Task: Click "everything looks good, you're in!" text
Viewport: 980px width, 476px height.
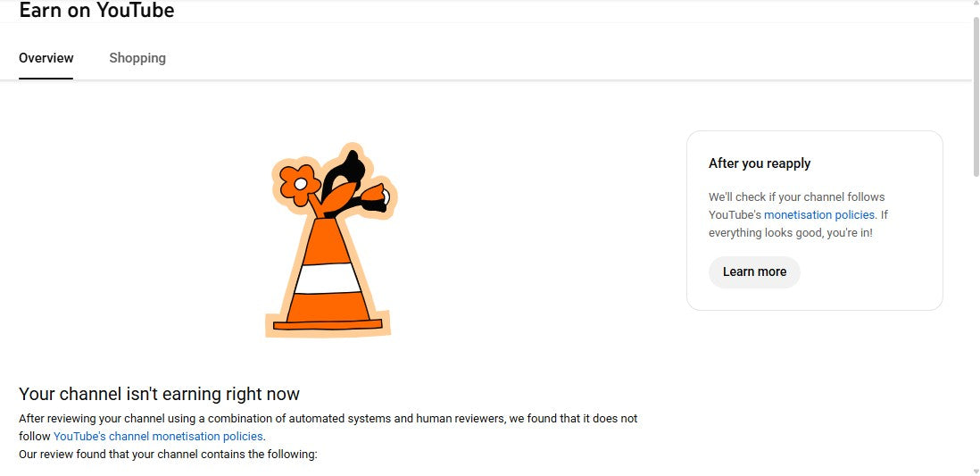Action: tap(791, 233)
